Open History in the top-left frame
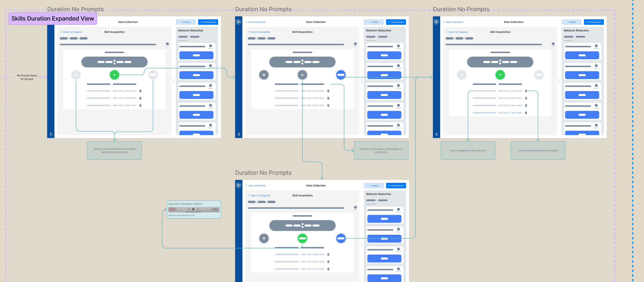 (x=186, y=22)
